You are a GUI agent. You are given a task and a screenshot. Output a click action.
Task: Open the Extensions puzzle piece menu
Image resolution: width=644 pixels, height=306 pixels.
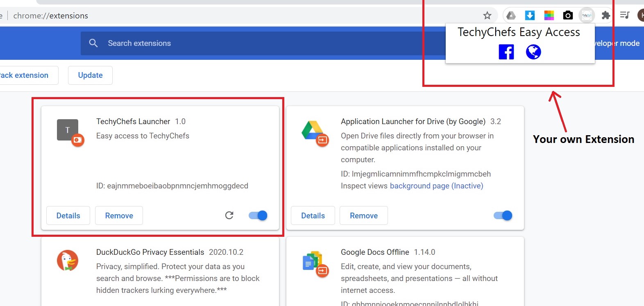coord(605,16)
